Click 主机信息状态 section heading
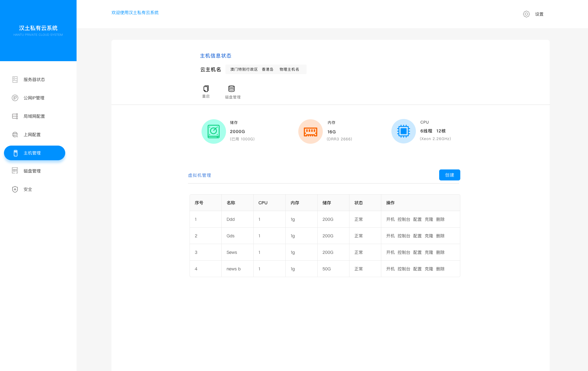Screen dimensions: 588x371 (216, 56)
